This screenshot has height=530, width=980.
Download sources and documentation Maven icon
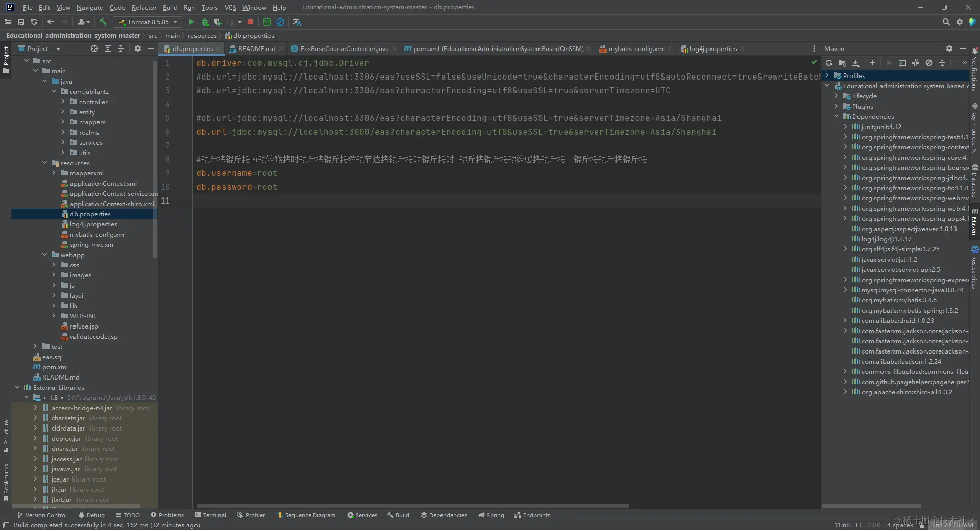click(856, 63)
